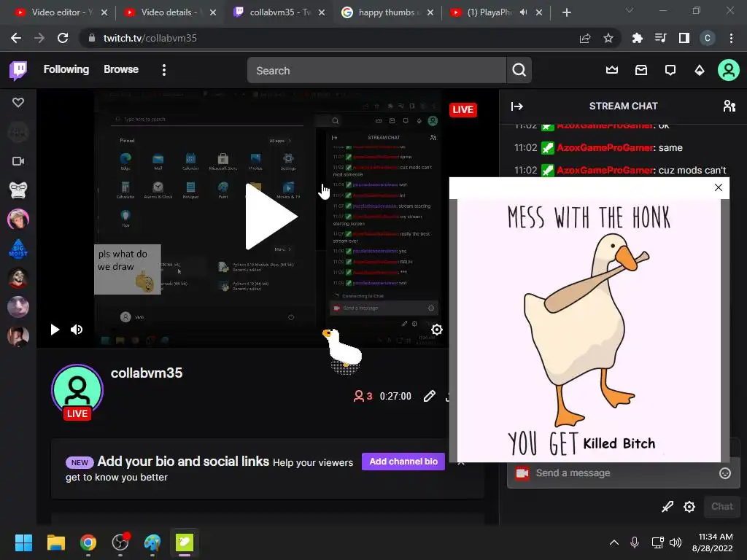Reload the page
The height and width of the screenshot is (560, 747).
[x=63, y=38]
